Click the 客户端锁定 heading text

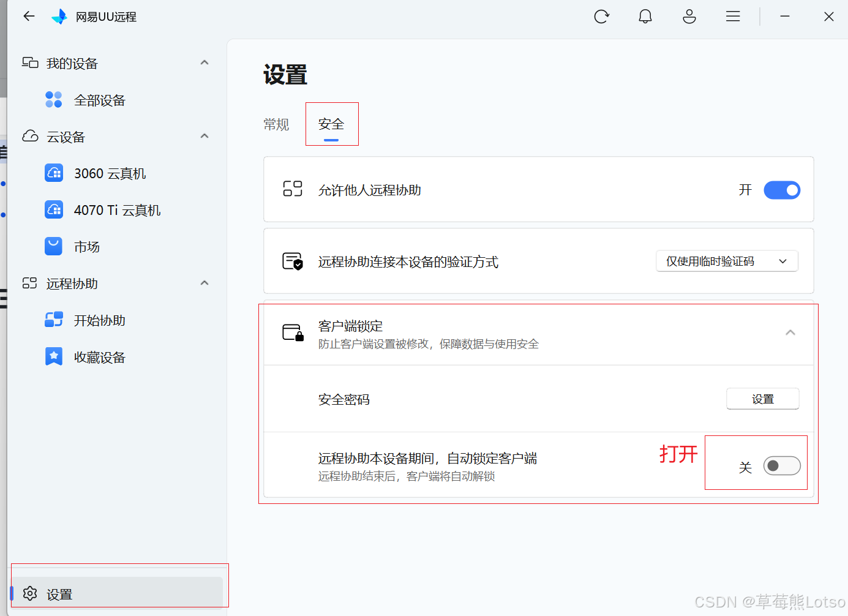pos(351,326)
